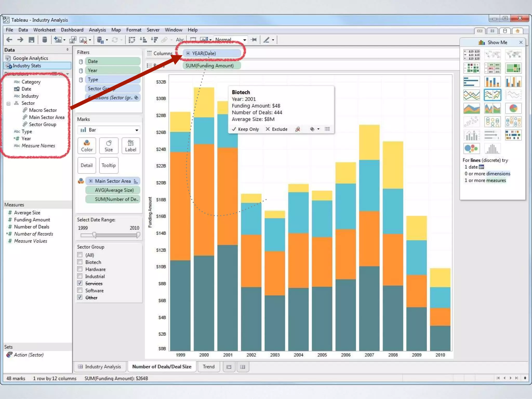Click the Size marks card button
Image resolution: width=532 pixels, height=399 pixels.
(x=109, y=146)
